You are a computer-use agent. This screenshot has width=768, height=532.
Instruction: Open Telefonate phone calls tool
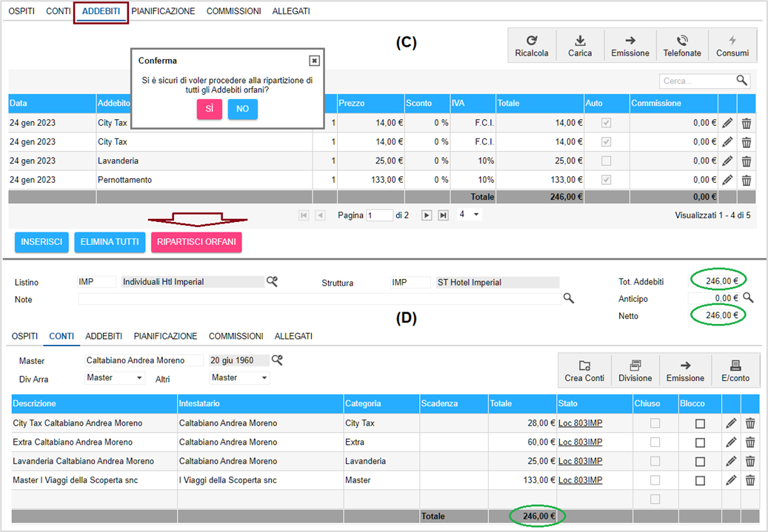tap(682, 45)
